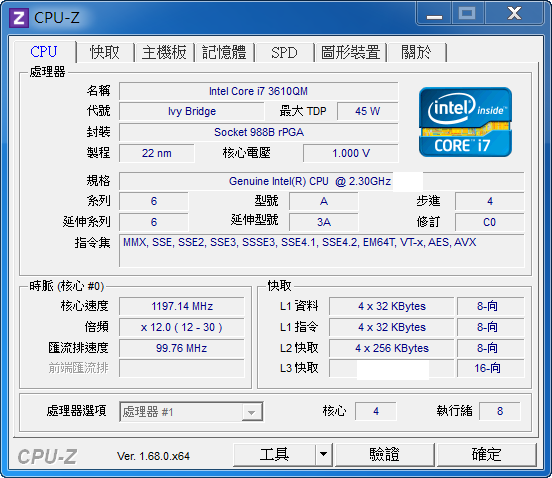Viewport: 552px width, 478px height.
Task: Click the model (型號) value A
Action: tap(324, 201)
